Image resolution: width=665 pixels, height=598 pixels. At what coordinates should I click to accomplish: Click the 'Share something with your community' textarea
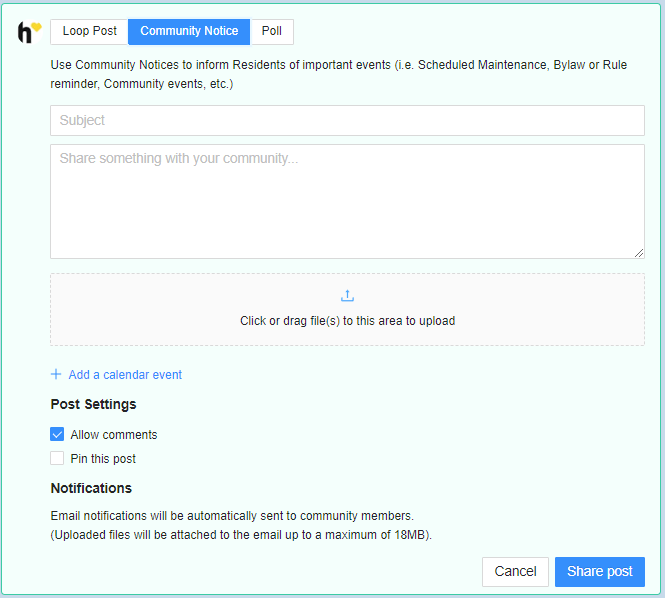click(347, 201)
